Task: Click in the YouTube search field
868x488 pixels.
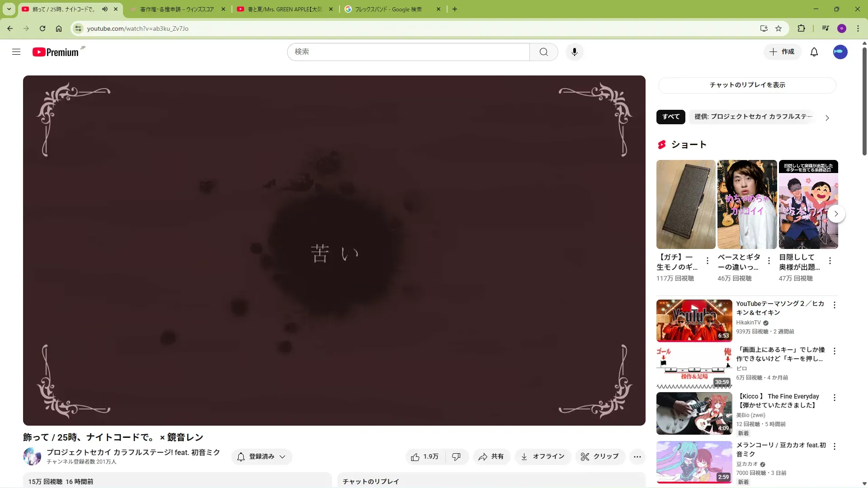Action: pos(407,52)
